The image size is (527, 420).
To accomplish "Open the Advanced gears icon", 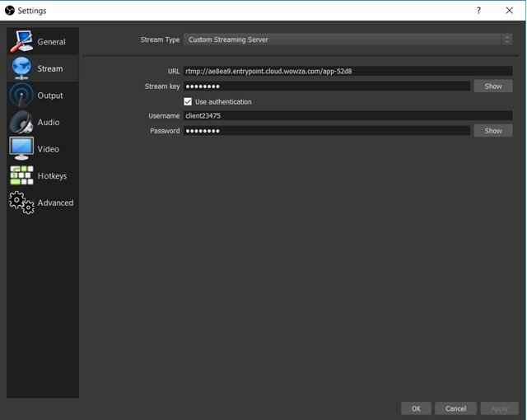I will click(21, 203).
